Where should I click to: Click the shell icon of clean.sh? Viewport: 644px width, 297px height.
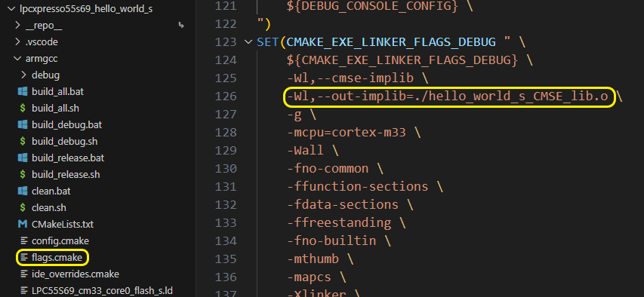click(23, 207)
